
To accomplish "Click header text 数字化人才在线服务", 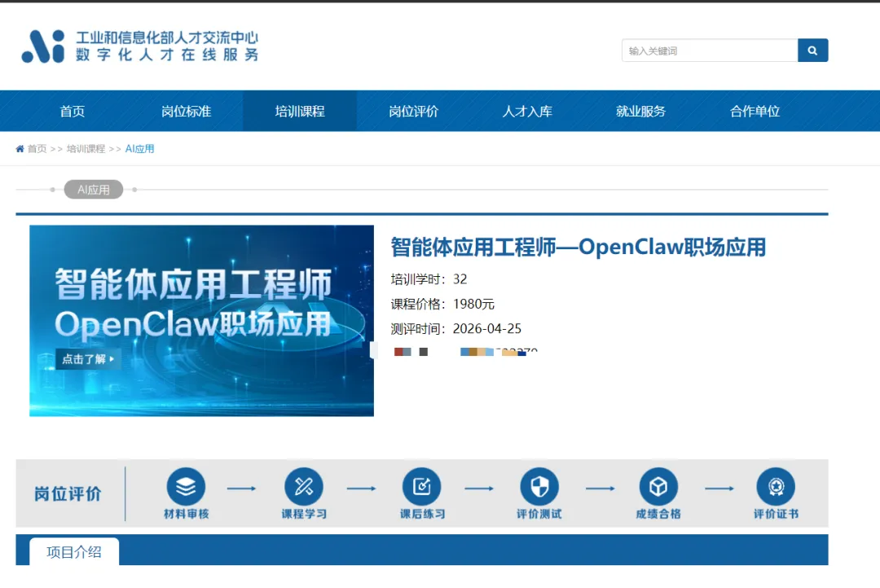I will click(167, 55).
